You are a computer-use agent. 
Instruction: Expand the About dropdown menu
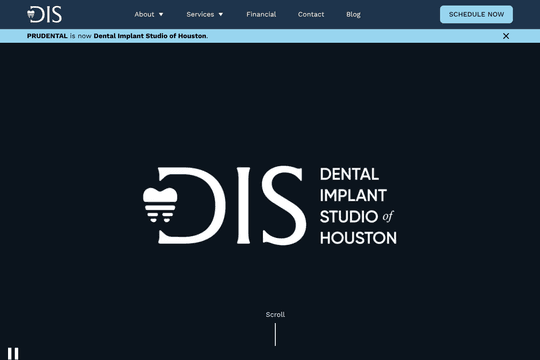tap(148, 14)
